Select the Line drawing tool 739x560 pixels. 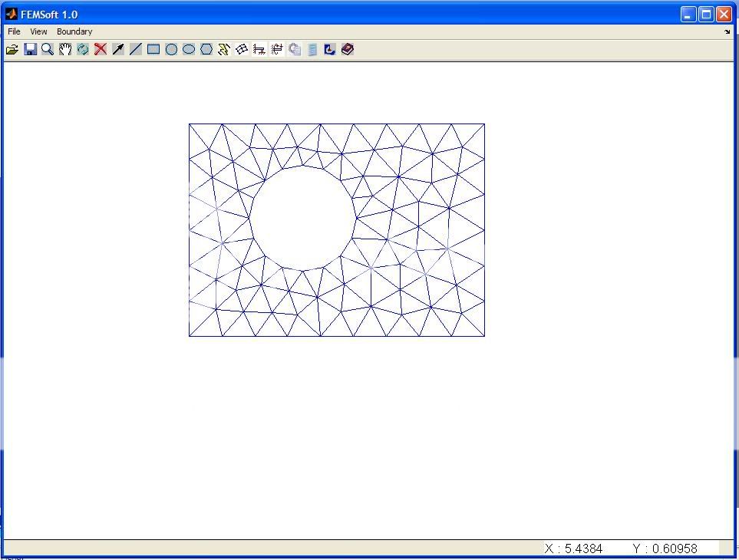136,50
